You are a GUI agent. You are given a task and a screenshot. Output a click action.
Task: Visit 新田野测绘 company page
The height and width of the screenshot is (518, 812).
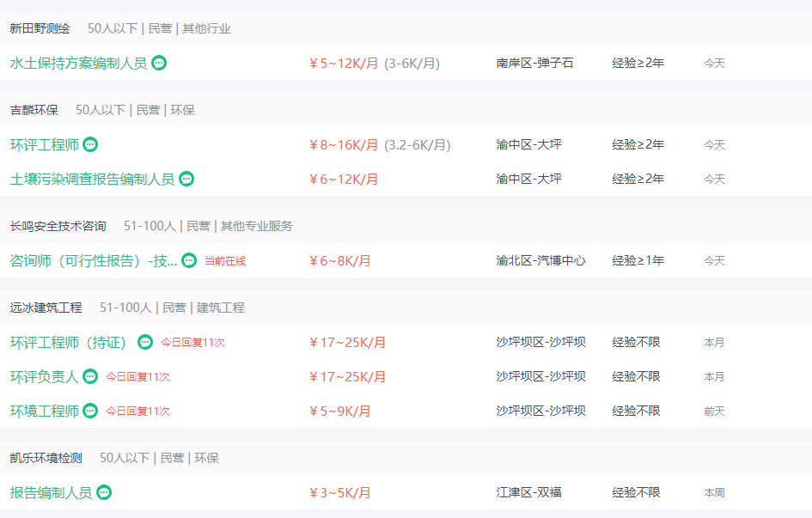(40, 28)
